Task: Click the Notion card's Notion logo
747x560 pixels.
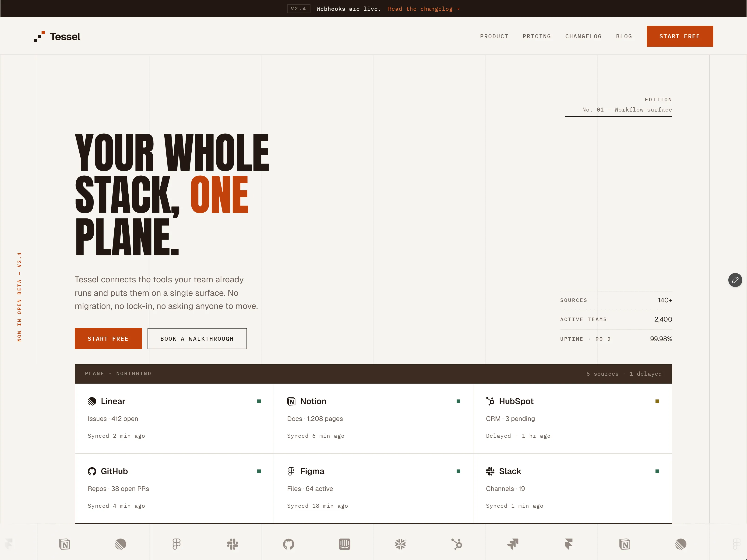Action: tap(291, 401)
